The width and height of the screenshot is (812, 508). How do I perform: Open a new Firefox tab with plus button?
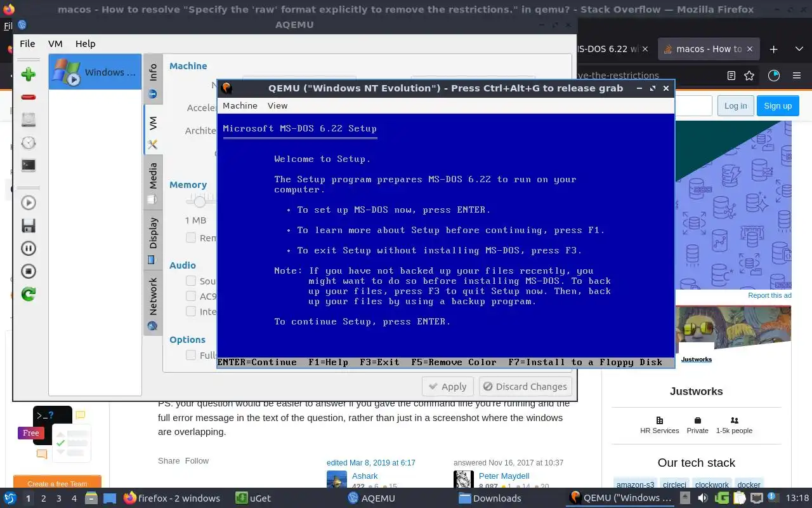pos(773,49)
